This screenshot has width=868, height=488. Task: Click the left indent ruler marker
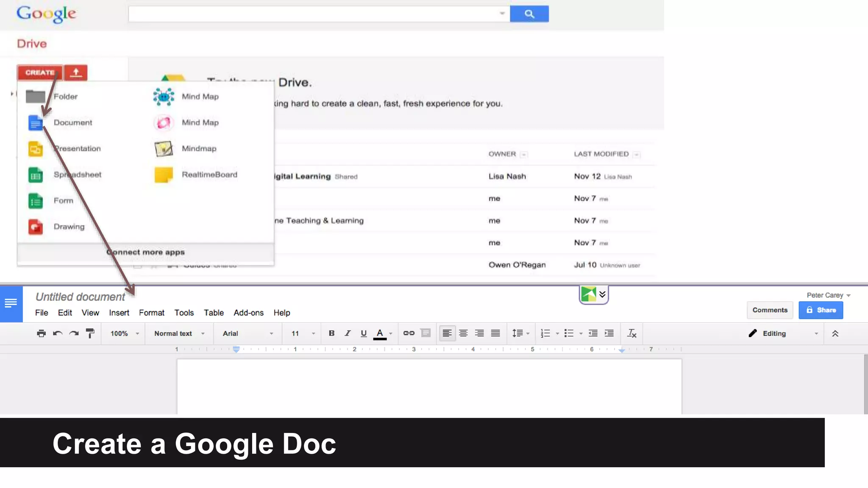[x=236, y=349]
